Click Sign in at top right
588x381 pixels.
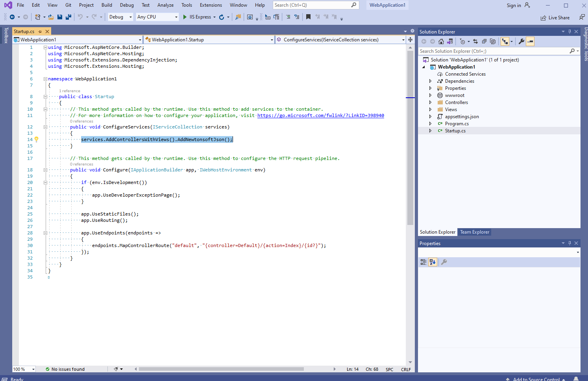[514, 6]
